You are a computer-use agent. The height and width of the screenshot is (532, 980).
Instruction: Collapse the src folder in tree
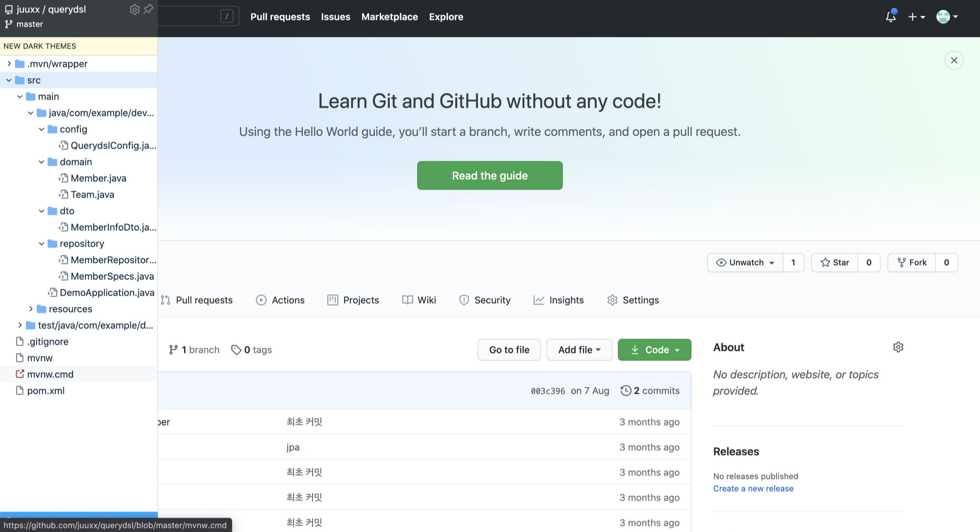tap(9, 80)
